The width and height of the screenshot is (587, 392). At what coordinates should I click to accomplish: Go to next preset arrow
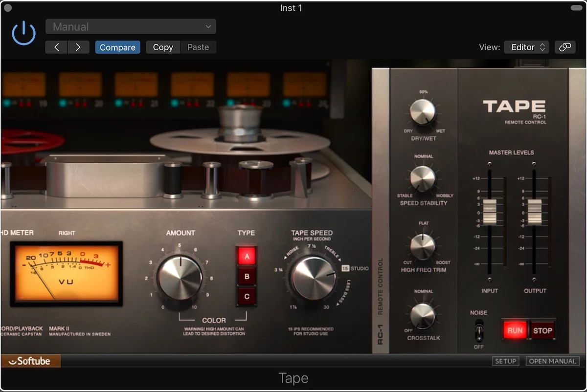coord(78,47)
